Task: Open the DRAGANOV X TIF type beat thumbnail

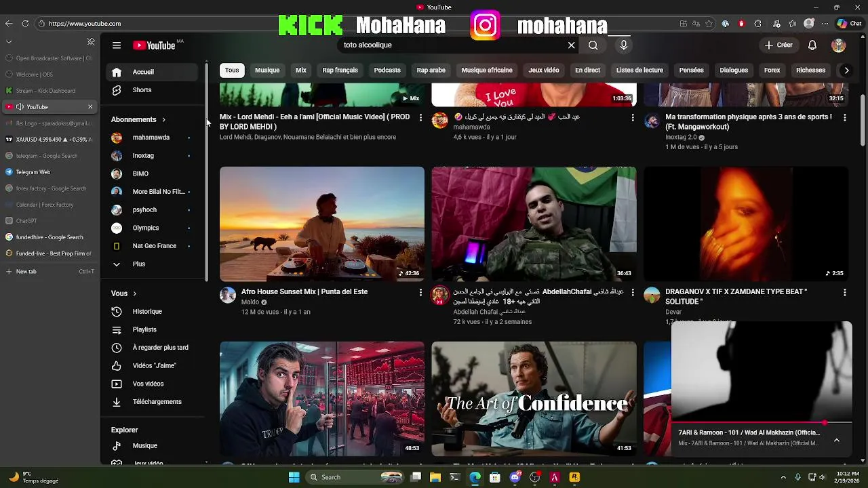Action: 746,224
